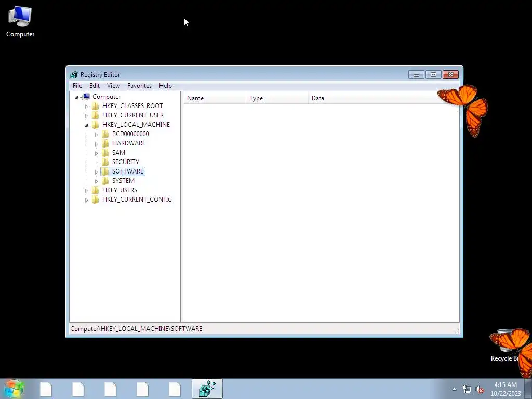Click the last blank document taskbar icon
Viewport: 532px width, 399px height.
(175, 389)
